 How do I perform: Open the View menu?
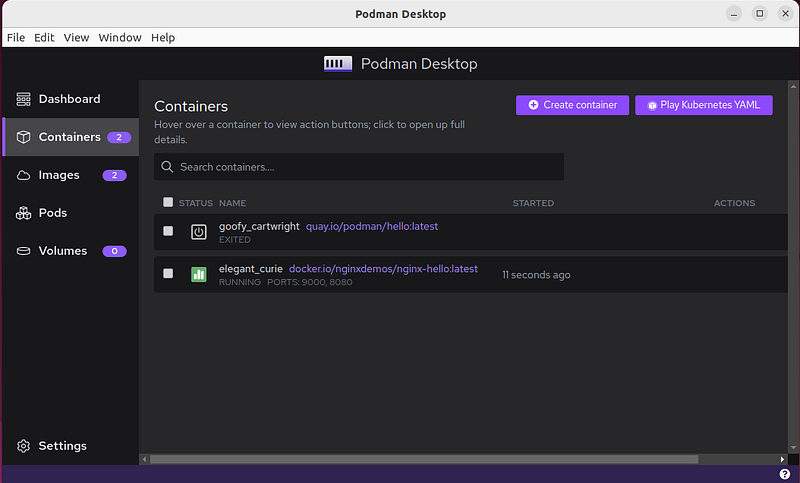(x=76, y=38)
